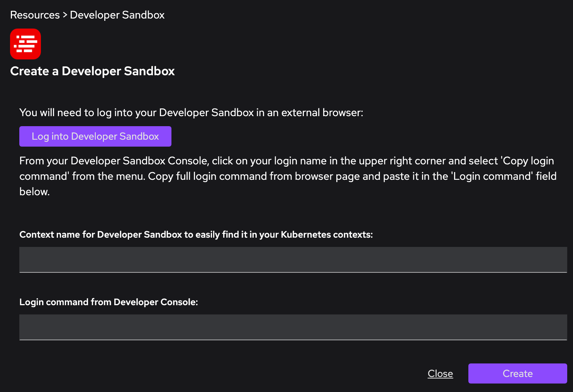
Task: Click the red Developer Sandbox logo icon
Action: pyautogui.click(x=25, y=44)
